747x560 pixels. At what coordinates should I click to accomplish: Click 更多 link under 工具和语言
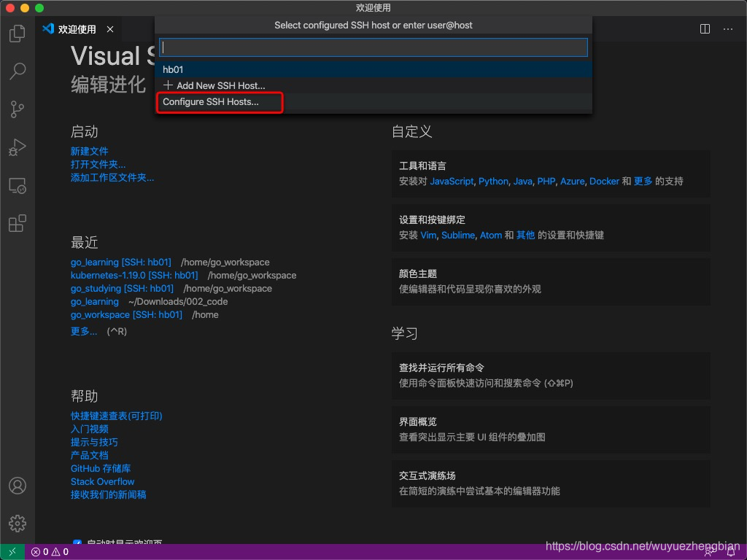[x=643, y=182]
